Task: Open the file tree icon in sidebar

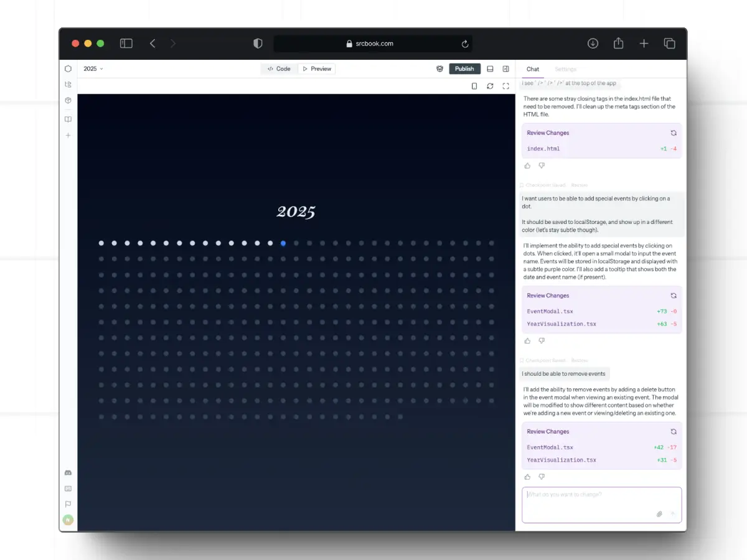Action: click(68, 85)
